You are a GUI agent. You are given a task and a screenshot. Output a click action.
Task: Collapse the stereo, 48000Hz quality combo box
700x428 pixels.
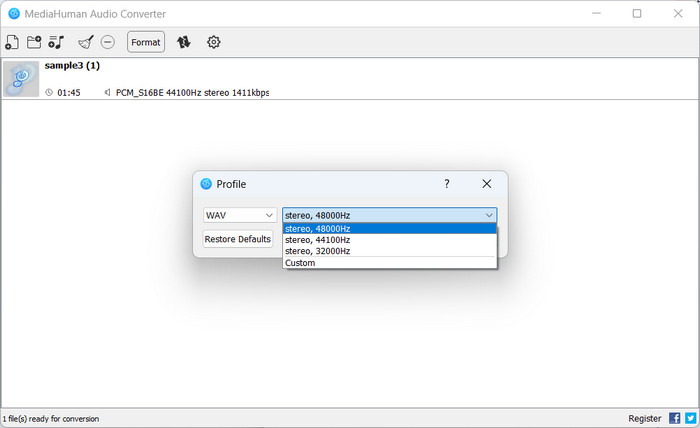pyautogui.click(x=389, y=215)
